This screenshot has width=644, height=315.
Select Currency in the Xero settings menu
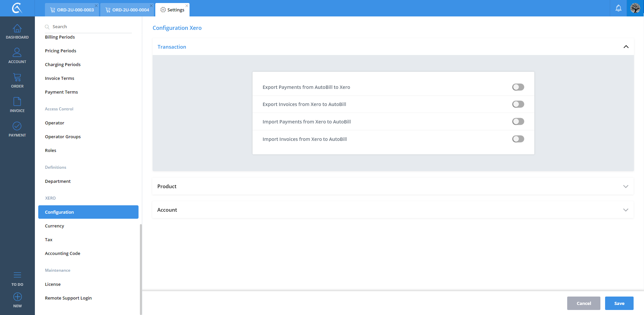(54, 226)
